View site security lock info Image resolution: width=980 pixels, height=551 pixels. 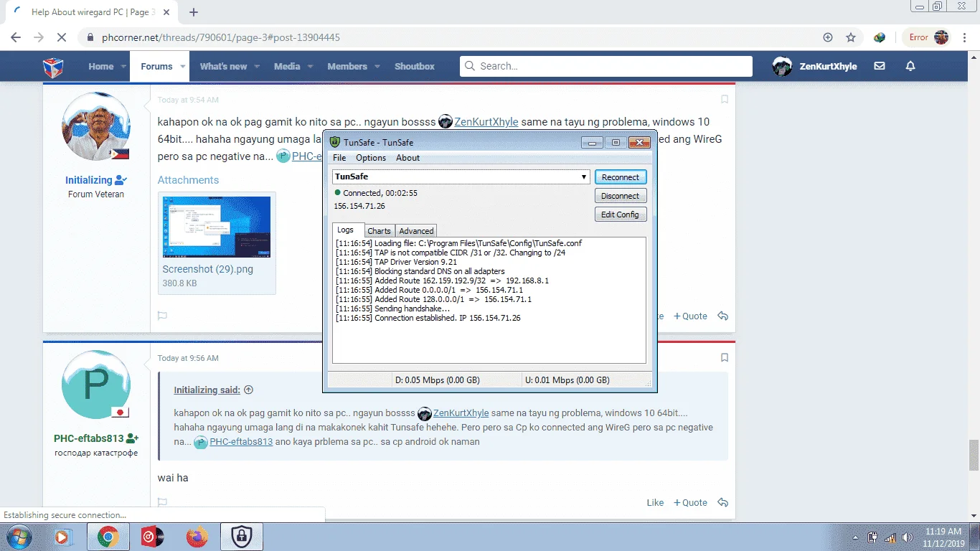coord(90,37)
